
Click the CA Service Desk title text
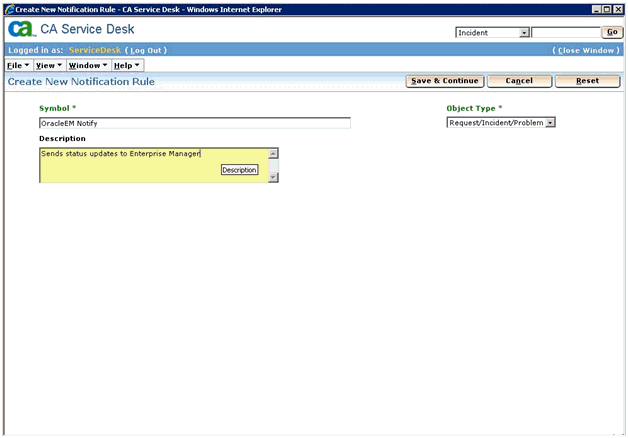pos(87,29)
